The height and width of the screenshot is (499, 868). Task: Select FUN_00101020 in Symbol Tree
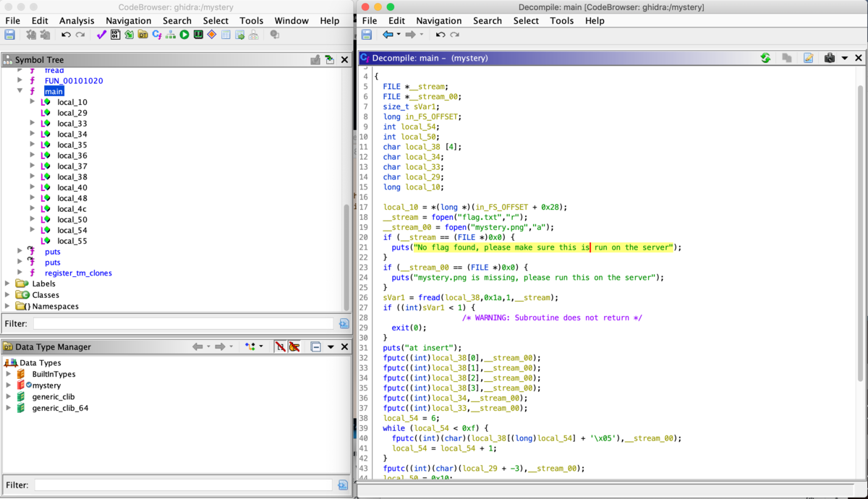[x=73, y=81]
